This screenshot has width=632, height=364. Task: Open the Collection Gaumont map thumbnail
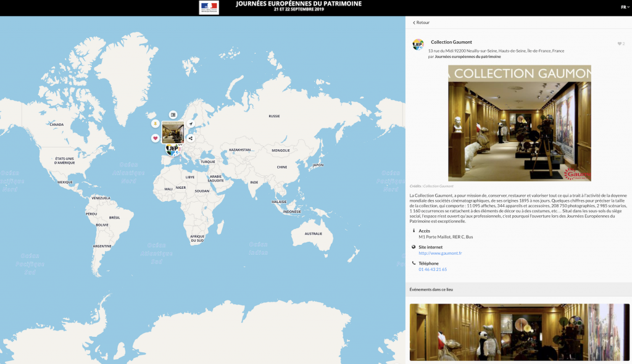[x=173, y=132]
